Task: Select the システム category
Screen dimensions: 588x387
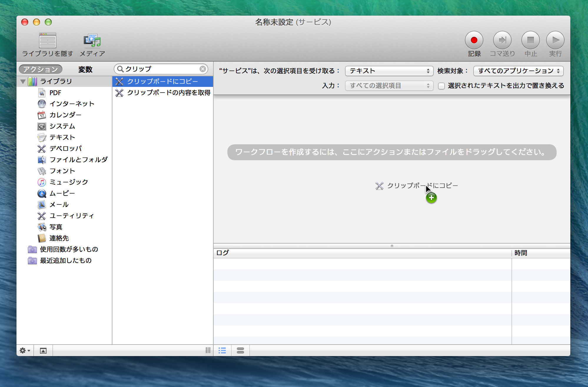Action: coord(64,126)
